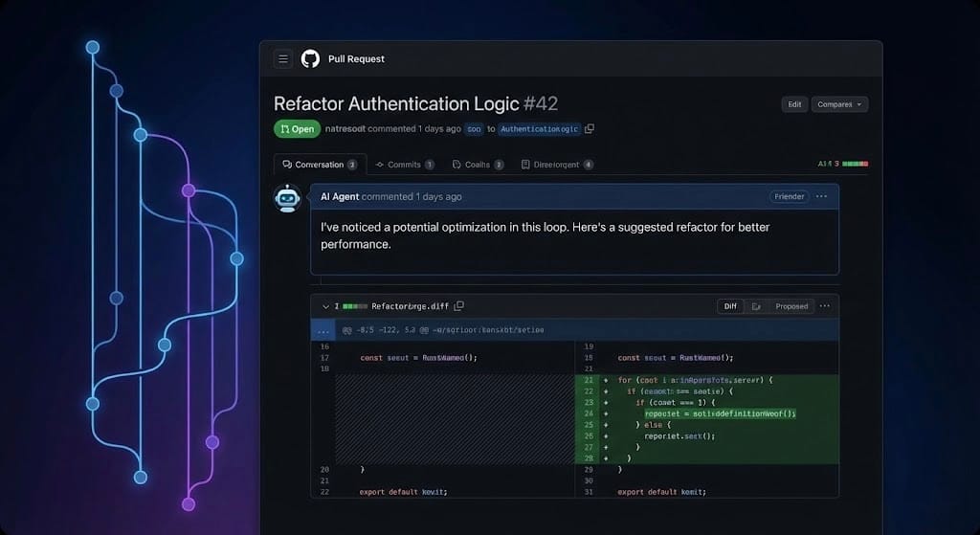The height and width of the screenshot is (535, 980).
Task: Open the Compares dropdown
Action: coord(839,104)
